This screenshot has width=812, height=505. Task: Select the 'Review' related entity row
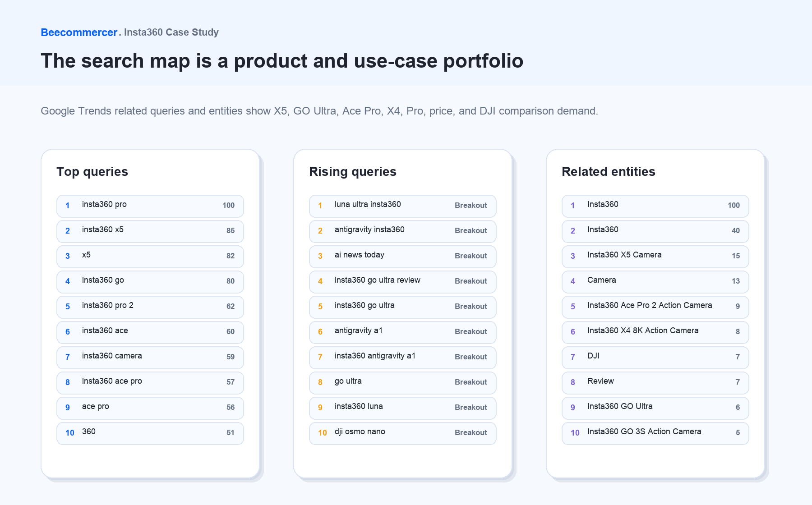655,383
